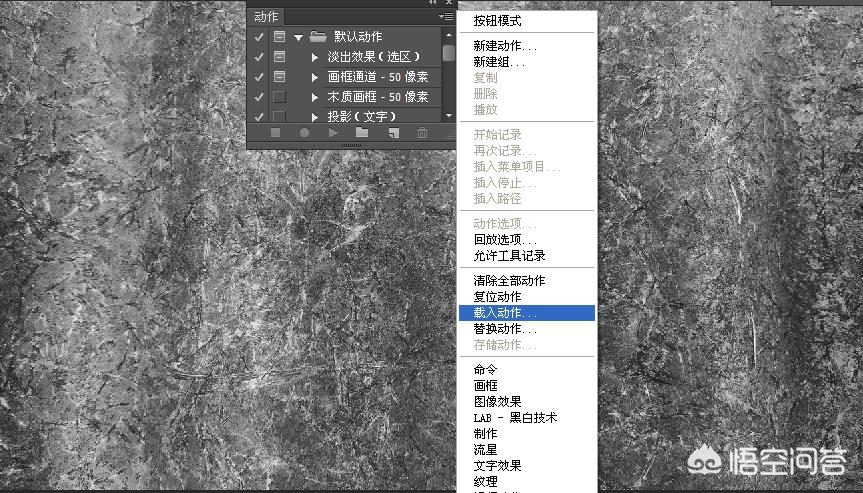Screen dimensions: 863x493
Task: Toggle the dialog box for 淡出效果(选区)
Action: click(x=280, y=57)
